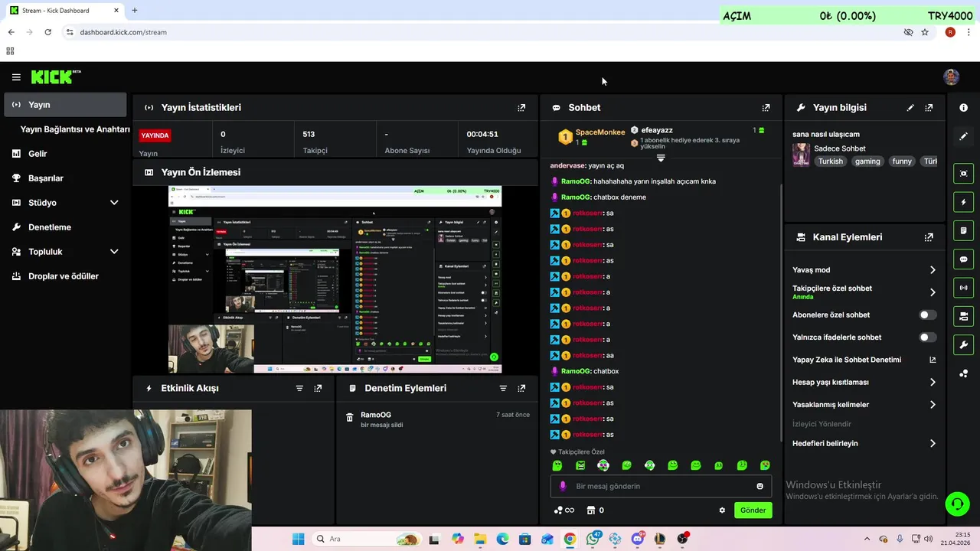Toggle the wrench widget in right rail

coord(963,344)
